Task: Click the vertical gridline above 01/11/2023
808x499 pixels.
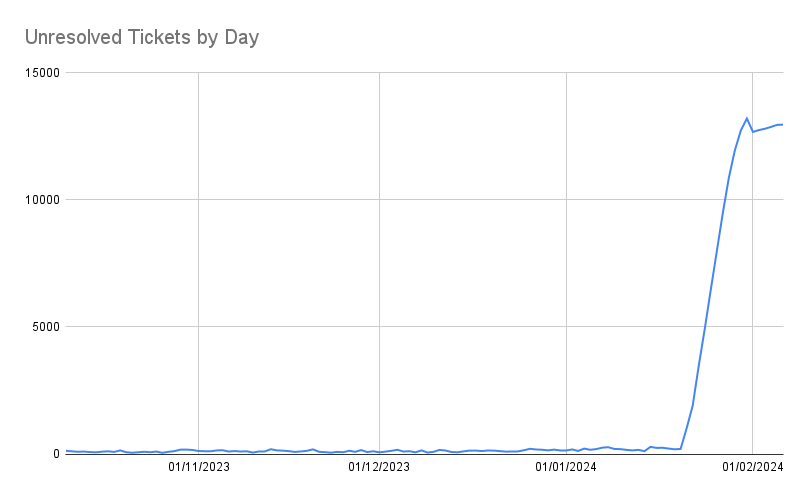Action: [198, 250]
